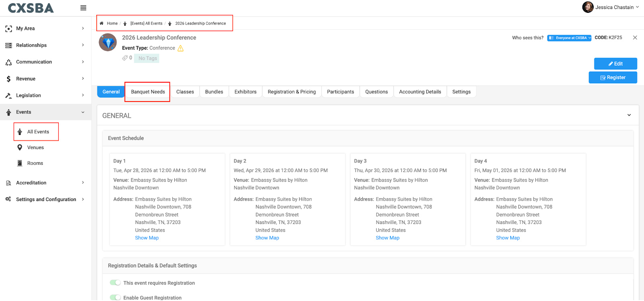Click the Venues map pin icon
644x301 pixels.
point(20,147)
